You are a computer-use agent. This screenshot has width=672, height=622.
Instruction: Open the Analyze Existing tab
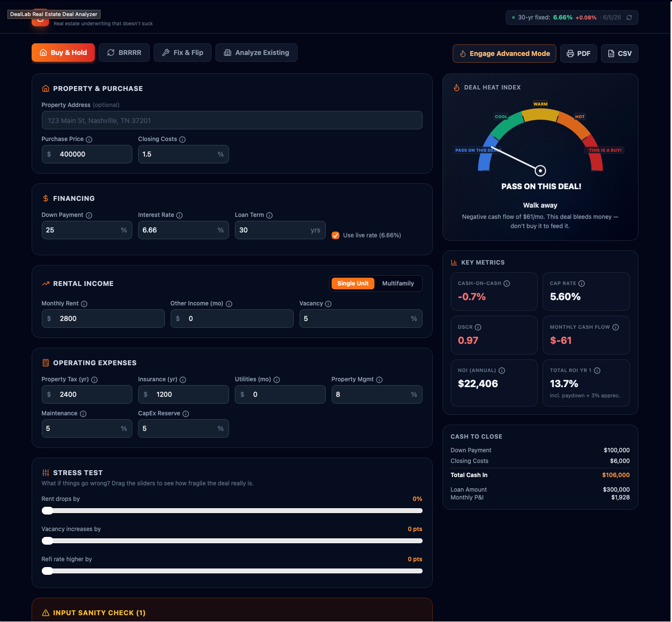tap(256, 53)
